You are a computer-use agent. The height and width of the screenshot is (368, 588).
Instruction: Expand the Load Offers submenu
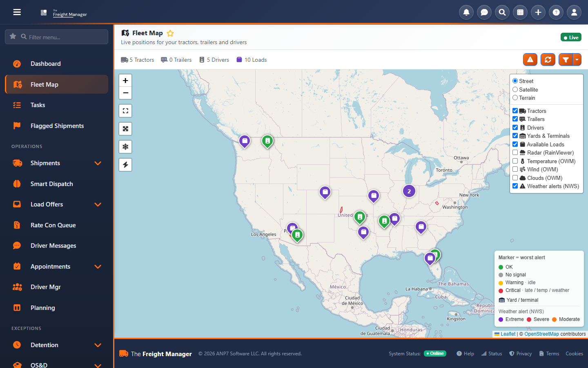coord(98,204)
